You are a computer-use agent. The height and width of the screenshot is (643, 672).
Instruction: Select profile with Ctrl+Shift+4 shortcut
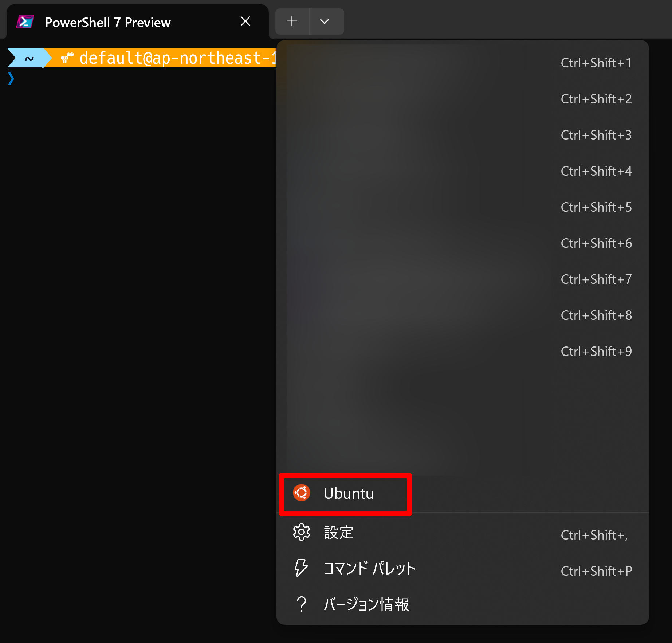click(463, 171)
